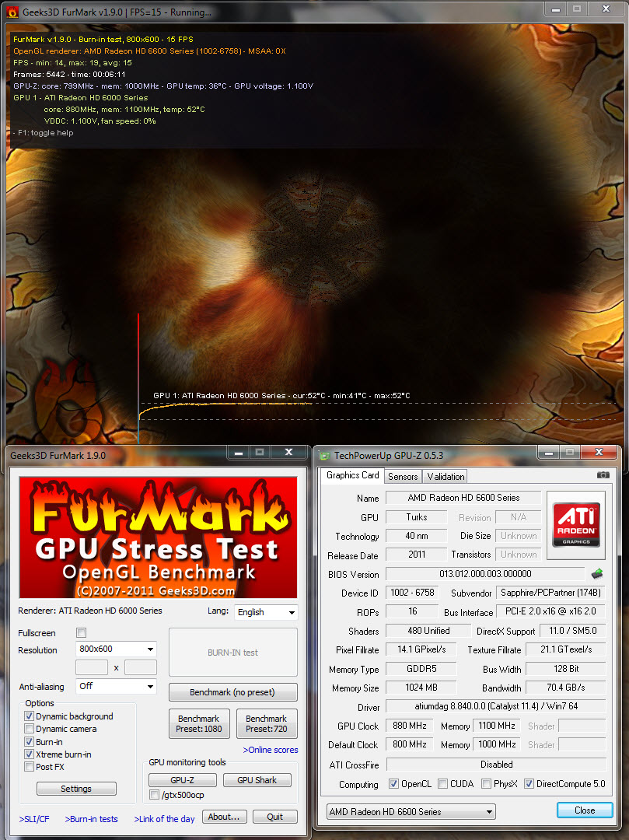Click the Default Clock value 800 MHz
Viewport: 629px width, 840px height.
point(410,744)
